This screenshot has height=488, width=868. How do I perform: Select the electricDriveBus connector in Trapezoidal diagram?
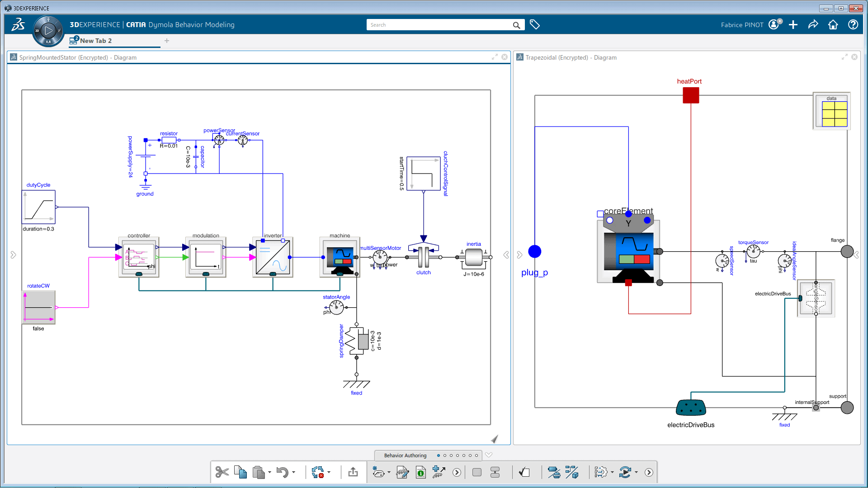click(691, 408)
